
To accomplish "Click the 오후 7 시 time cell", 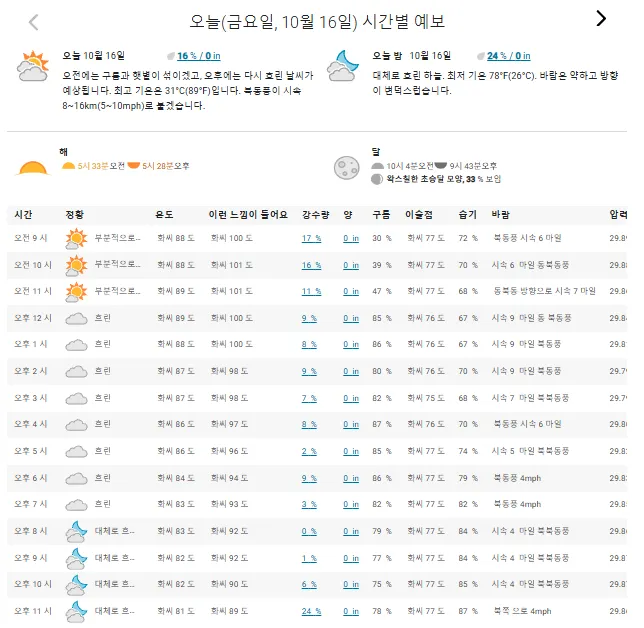I will [31, 504].
